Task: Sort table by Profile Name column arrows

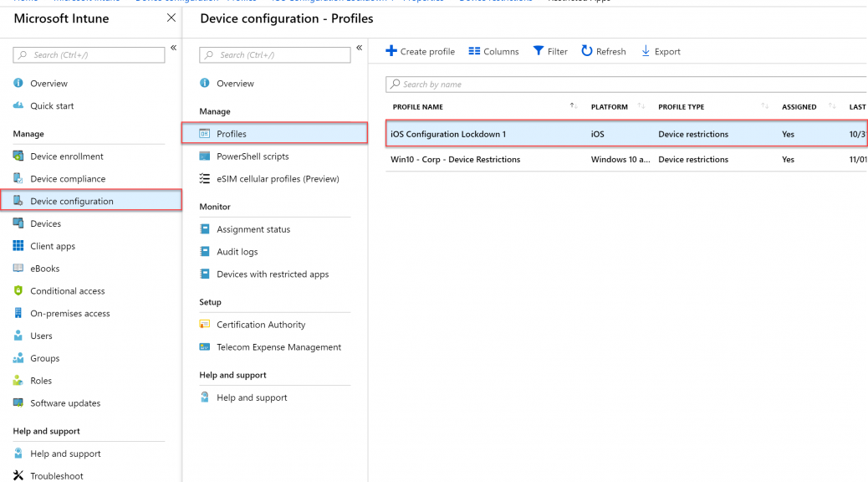Action: (x=574, y=105)
